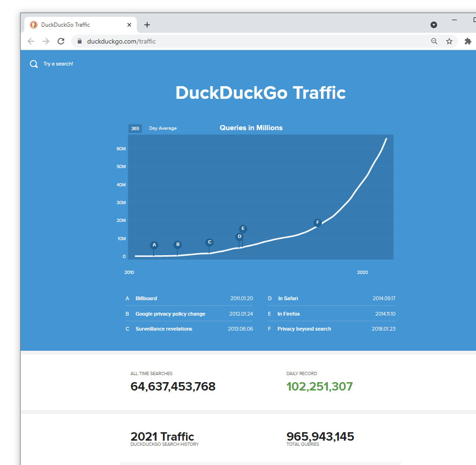476x465 pixels.
Task: Click the 2021 Traffic heading
Action: click(x=162, y=436)
